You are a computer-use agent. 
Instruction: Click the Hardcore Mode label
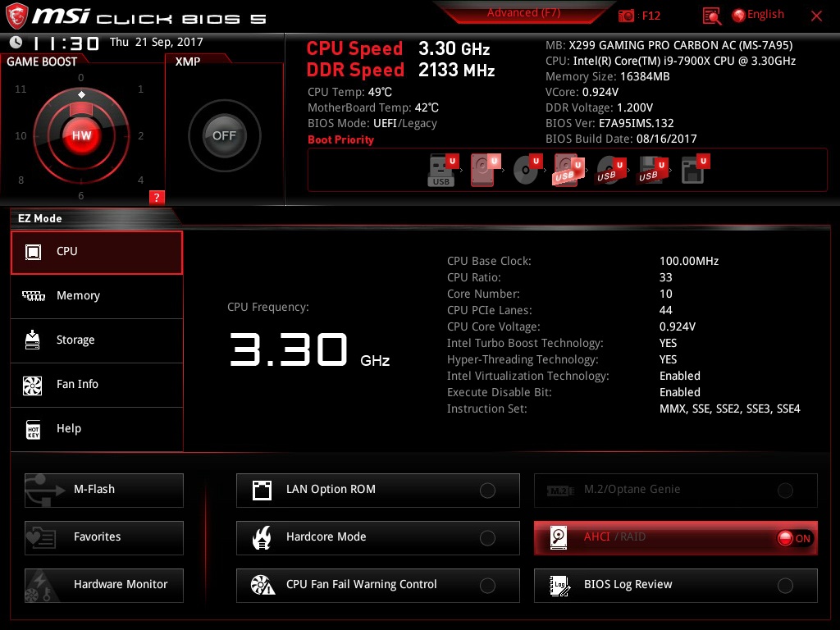[326, 536]
